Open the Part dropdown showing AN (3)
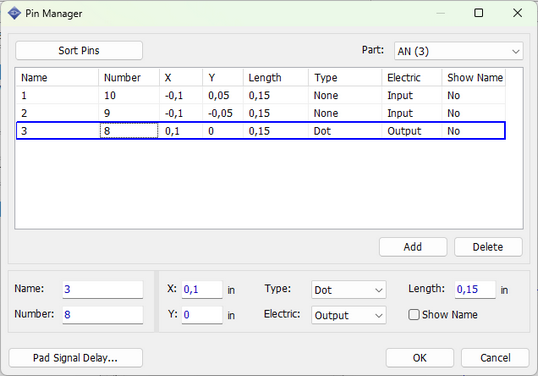This screenshot has height=376, width=538. click(458, 51)
